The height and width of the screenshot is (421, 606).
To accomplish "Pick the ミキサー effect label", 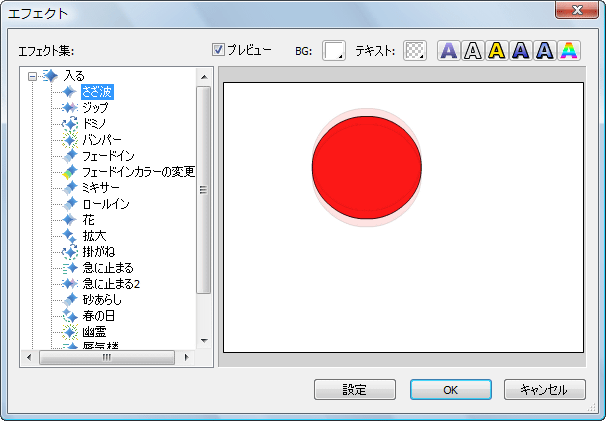I will [x=101, y=188].
